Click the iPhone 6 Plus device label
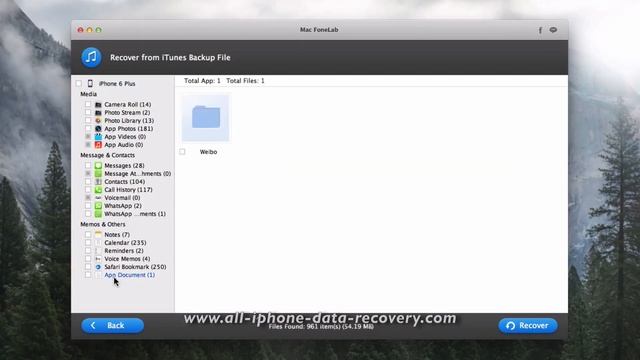The width and height of the screenshot is (640, 360). coord(117,84)
